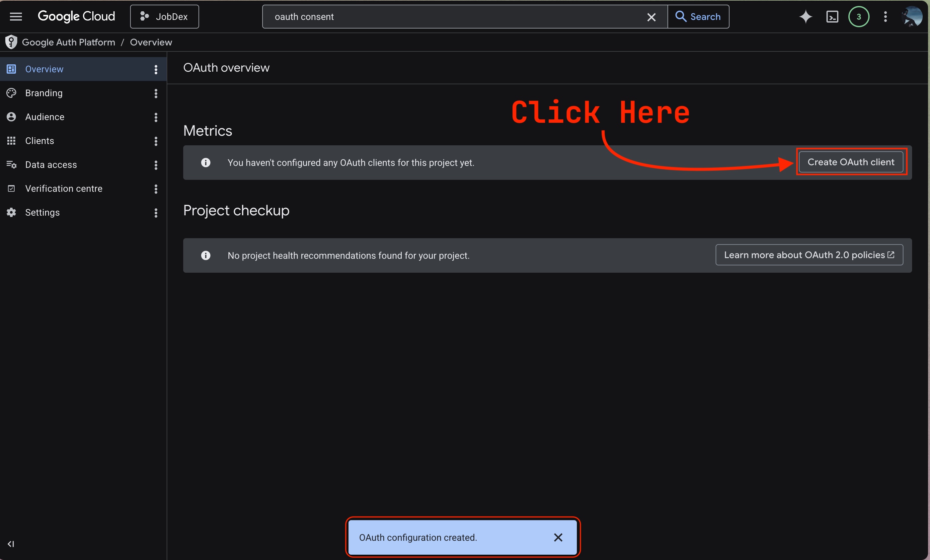Click the Overview dashboard icon

11,69
